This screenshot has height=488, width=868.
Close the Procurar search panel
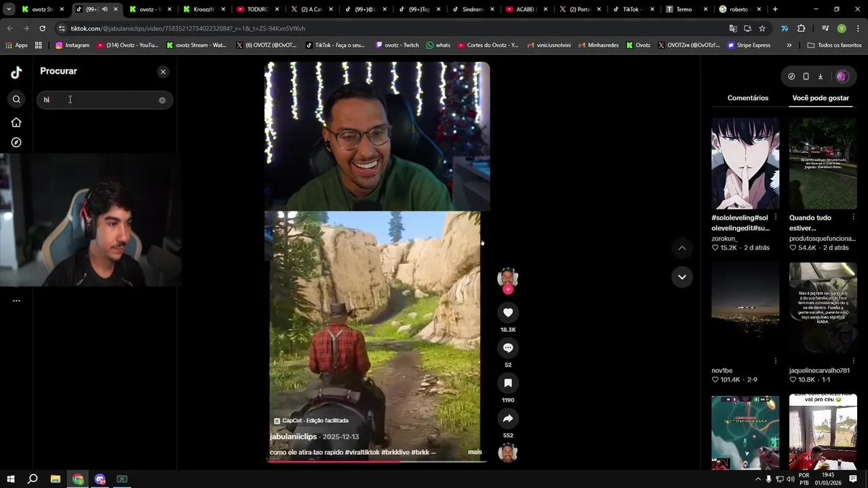click(x=163, y=72)
